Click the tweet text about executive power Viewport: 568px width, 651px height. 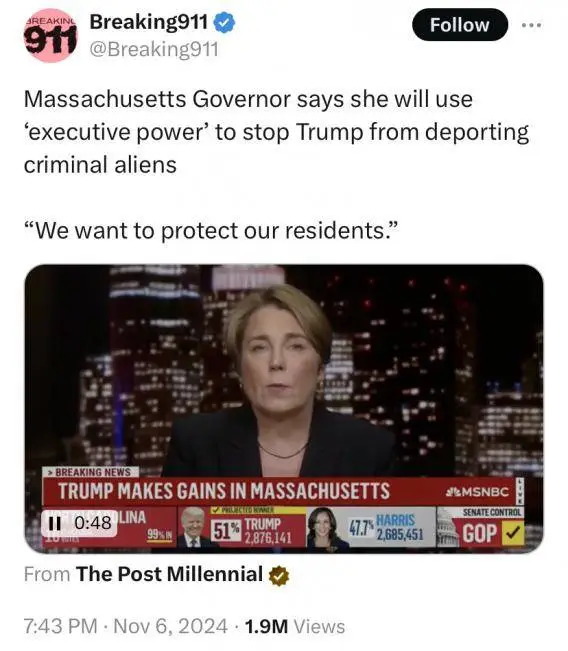pyautogui.click(x=276, y=132)
